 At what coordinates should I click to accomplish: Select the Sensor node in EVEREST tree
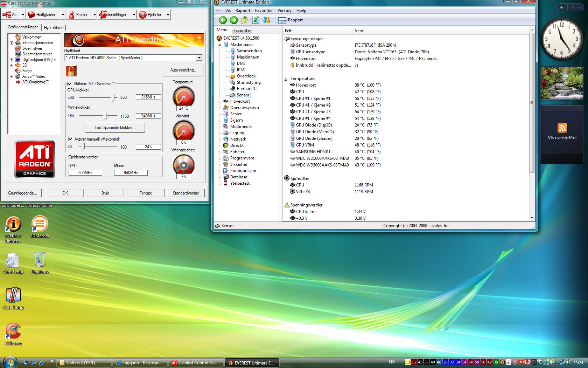click(x=243, y=95)
